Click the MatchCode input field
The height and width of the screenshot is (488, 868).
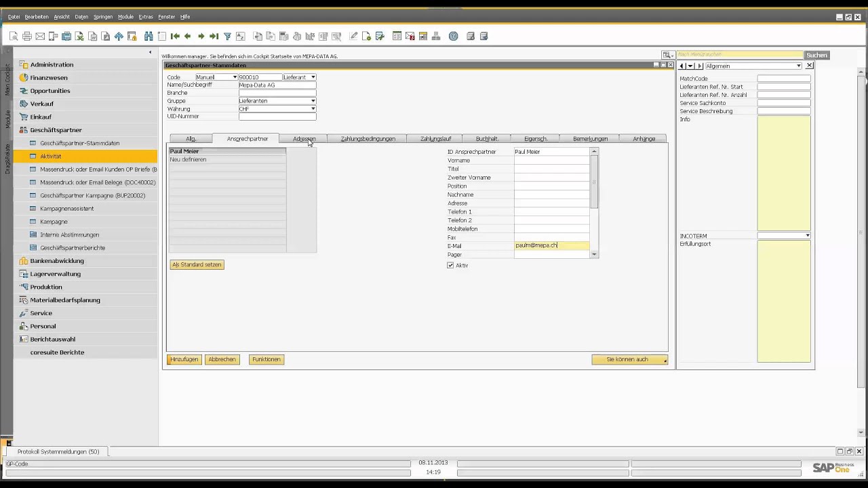[x=783, y=79]
